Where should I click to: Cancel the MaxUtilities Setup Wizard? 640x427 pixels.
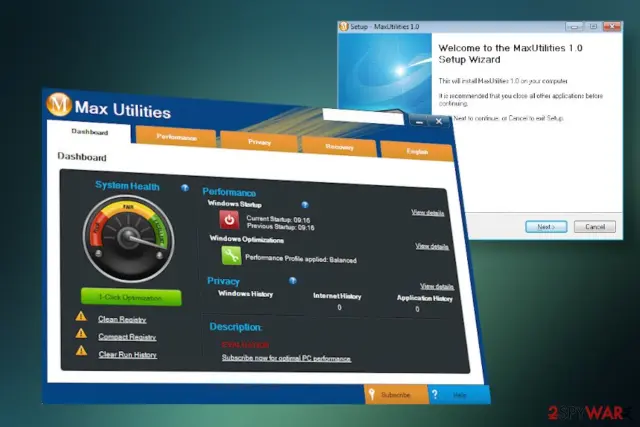pyautogui.click(x=595, y=227)
